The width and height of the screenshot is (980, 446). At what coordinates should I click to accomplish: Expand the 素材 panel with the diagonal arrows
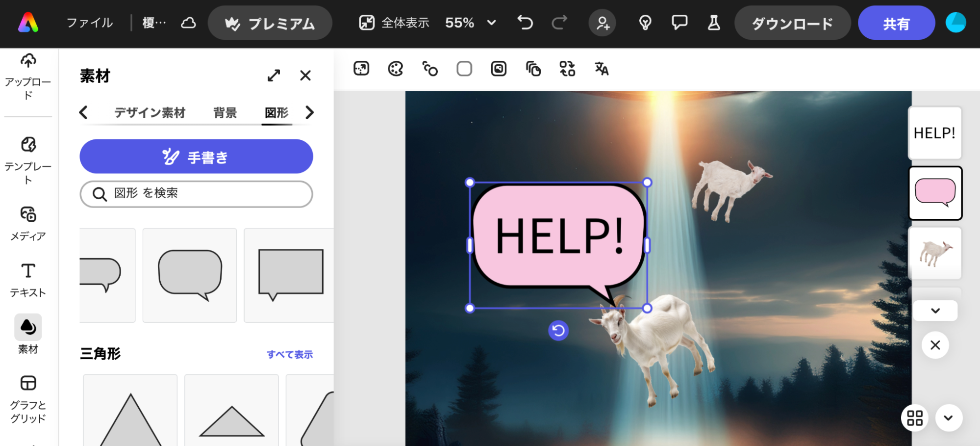(274, 75)
